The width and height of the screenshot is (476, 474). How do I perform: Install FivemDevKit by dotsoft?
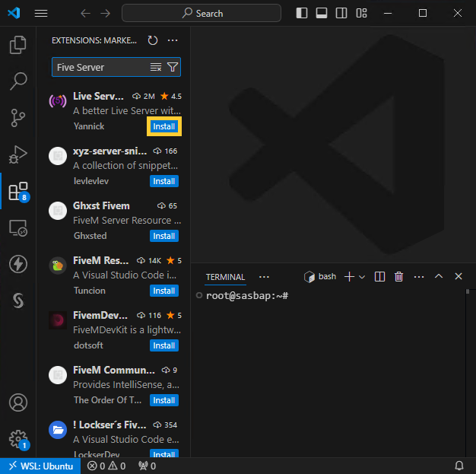click(x=164, y=345)
